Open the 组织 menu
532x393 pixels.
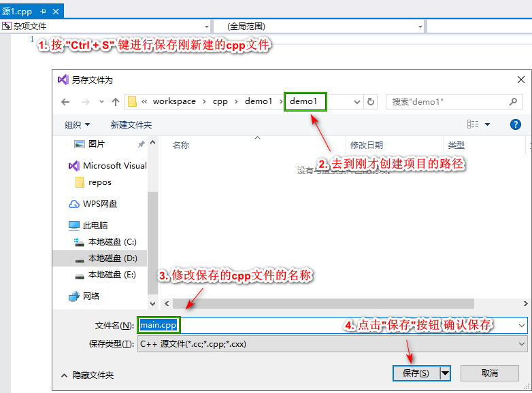[x=78, y=125]
